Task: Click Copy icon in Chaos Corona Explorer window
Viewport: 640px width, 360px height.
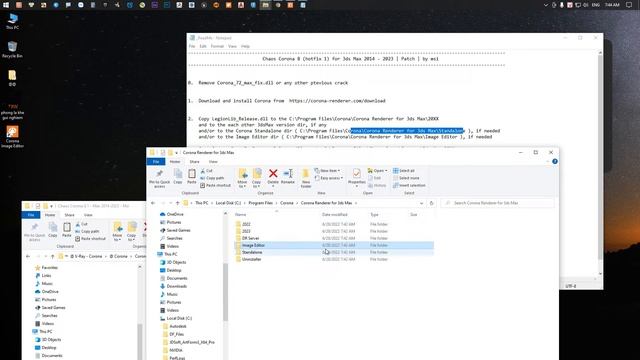Action: 53,229
